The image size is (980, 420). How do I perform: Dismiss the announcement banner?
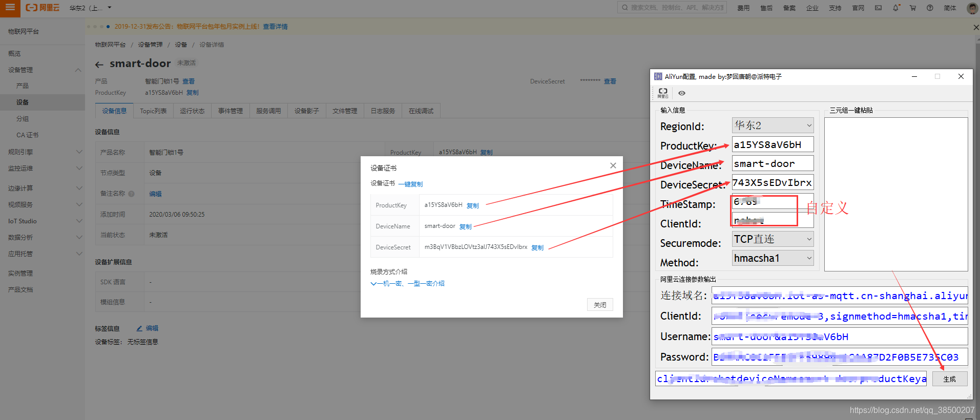(x=976, y=27)
